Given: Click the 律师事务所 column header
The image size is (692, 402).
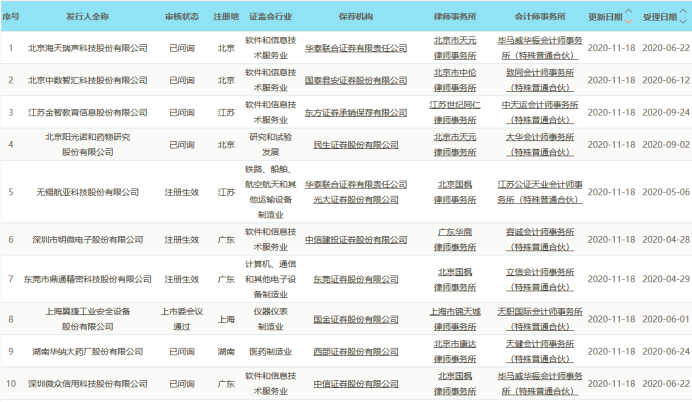Looking at the screenshot, I should [455, 17].
